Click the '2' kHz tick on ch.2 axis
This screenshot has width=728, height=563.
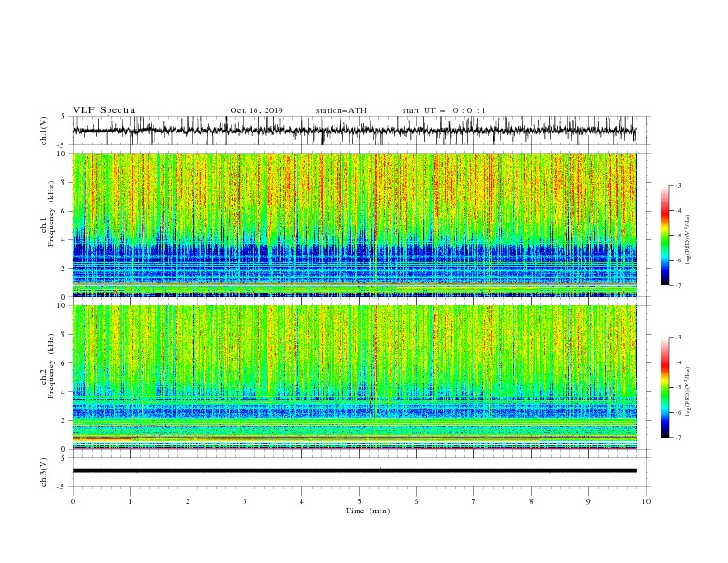(x=64, y=420)
